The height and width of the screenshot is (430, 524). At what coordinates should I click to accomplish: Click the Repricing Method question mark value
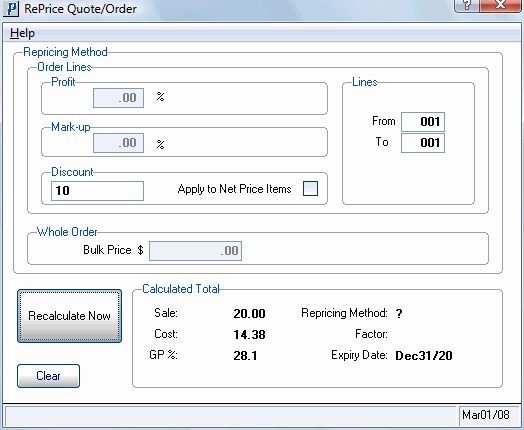tap(399, 313)
